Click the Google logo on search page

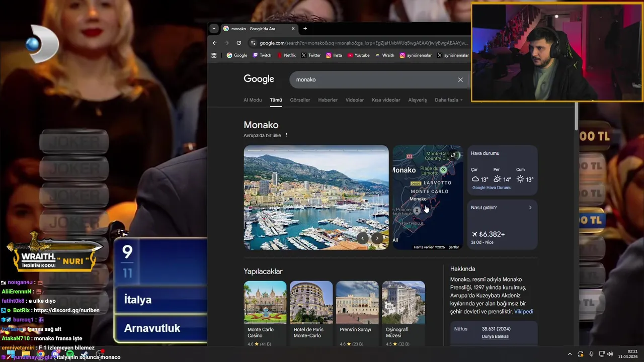point(259,79)
